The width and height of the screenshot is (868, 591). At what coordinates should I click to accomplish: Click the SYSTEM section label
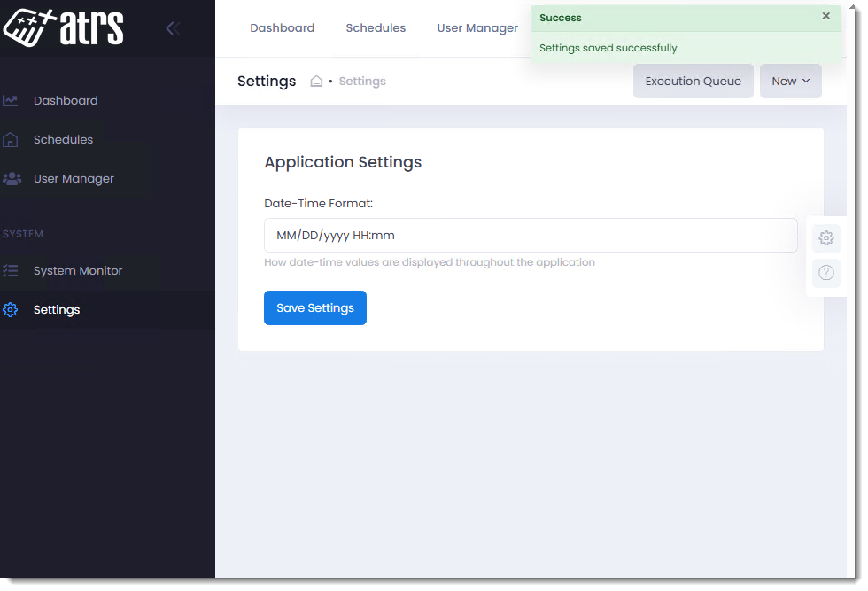(x=23, y=234)
